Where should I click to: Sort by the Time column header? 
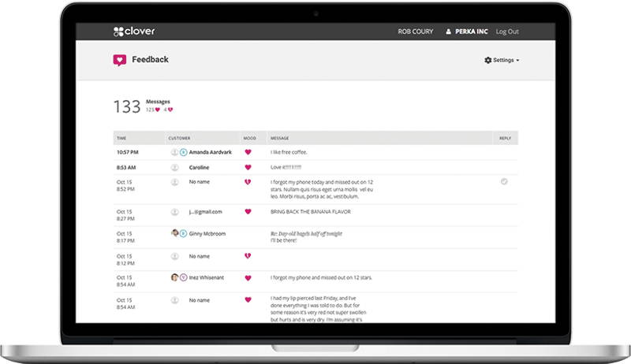pyautogui.click(x=121, y=138)
